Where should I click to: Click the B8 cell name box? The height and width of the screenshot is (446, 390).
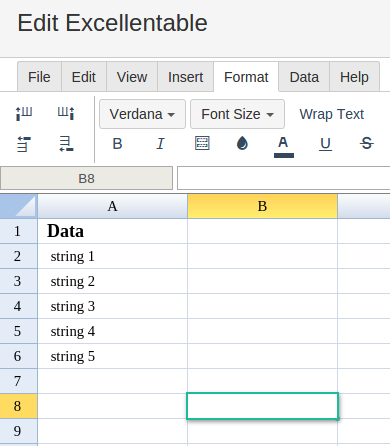point(86,178)
